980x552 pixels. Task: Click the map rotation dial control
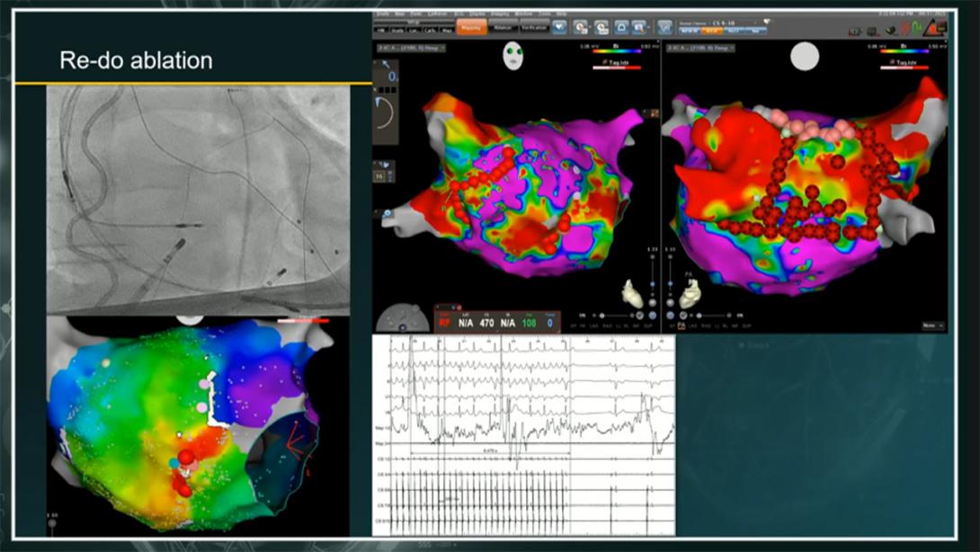coord(385,113)
